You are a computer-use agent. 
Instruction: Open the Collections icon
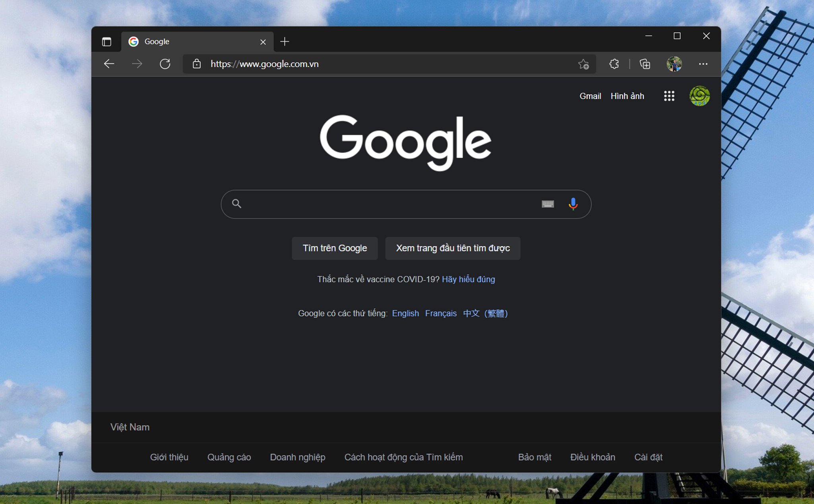coord(645,64)
